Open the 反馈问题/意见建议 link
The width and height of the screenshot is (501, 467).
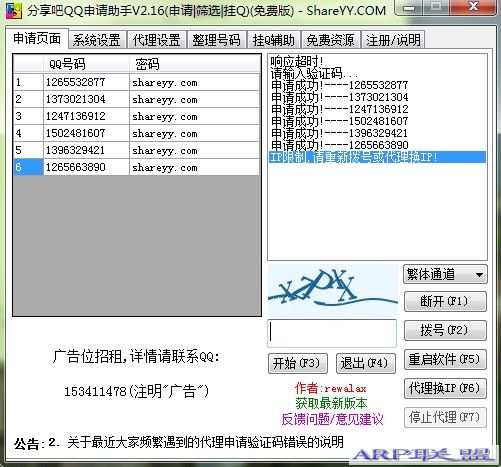click(x=332, y=419)
